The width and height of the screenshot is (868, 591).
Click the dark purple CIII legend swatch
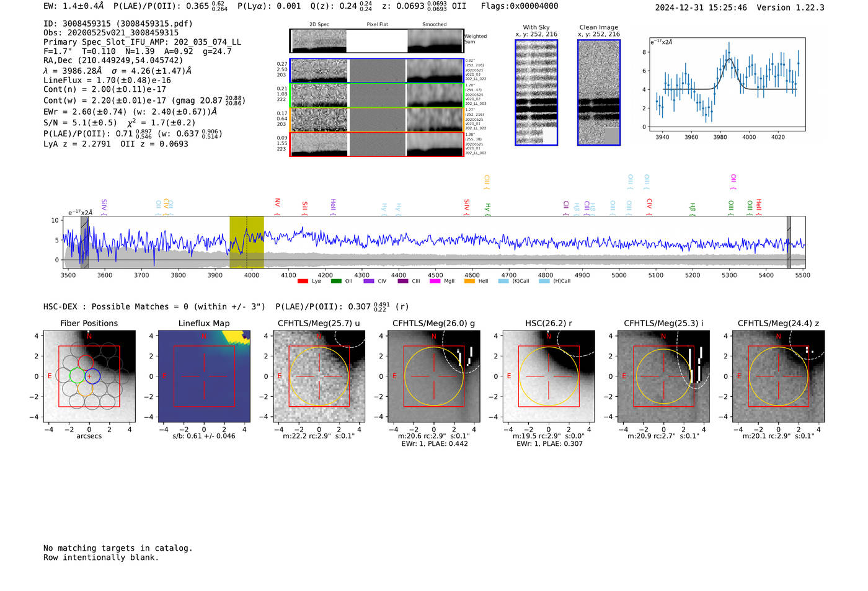[x=403, y=281]
